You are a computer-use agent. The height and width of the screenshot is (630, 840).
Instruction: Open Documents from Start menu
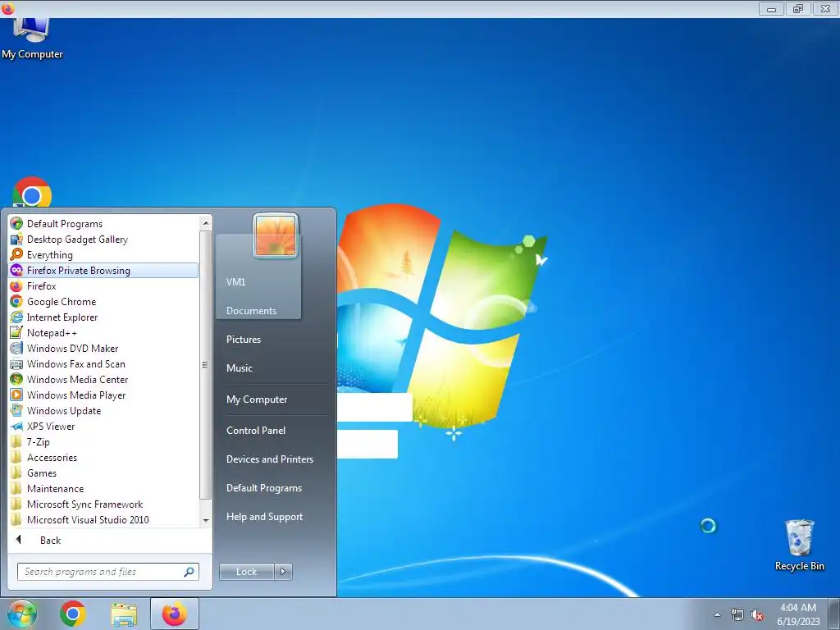tap(251, 311)
